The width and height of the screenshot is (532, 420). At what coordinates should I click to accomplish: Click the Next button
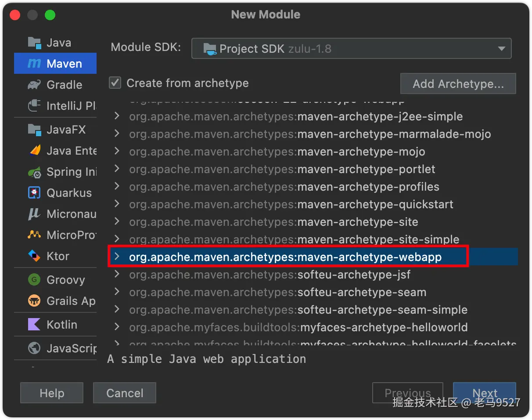pos(485,393)
